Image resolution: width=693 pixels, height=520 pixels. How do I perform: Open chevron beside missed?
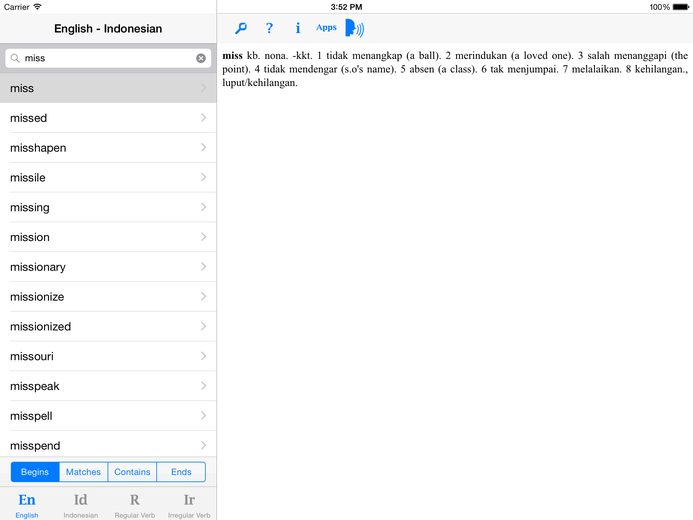(x=203, y=118)
